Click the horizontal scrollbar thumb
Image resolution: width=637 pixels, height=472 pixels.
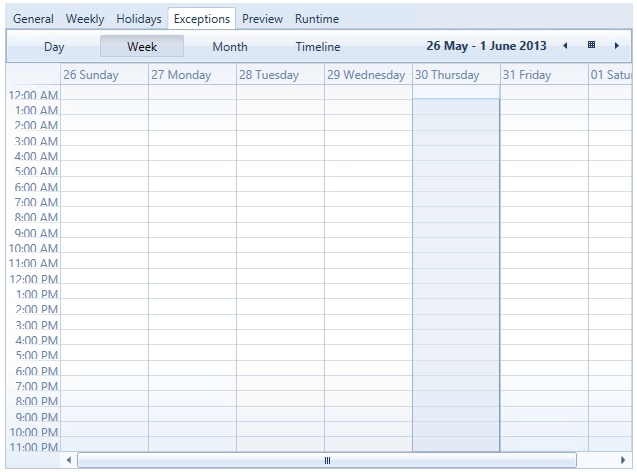tap(327, 460)
